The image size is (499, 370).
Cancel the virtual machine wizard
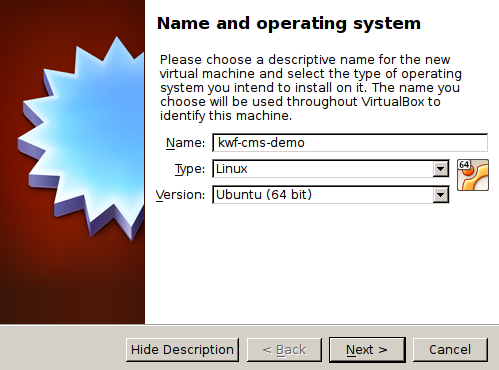point(450,350)
